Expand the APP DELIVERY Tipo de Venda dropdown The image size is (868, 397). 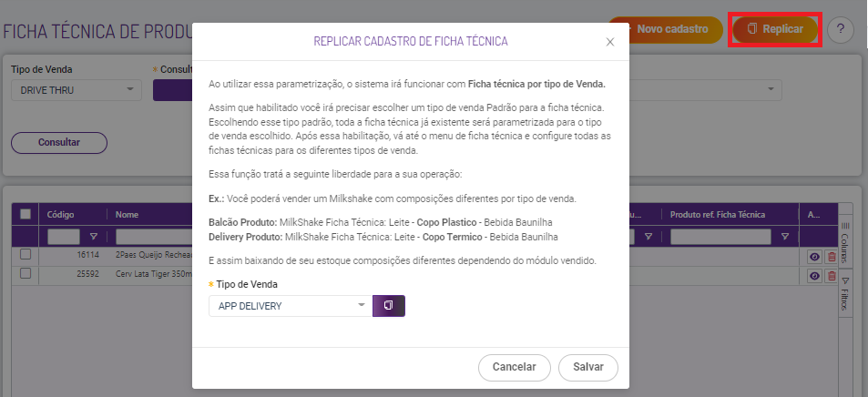(291, 306)
